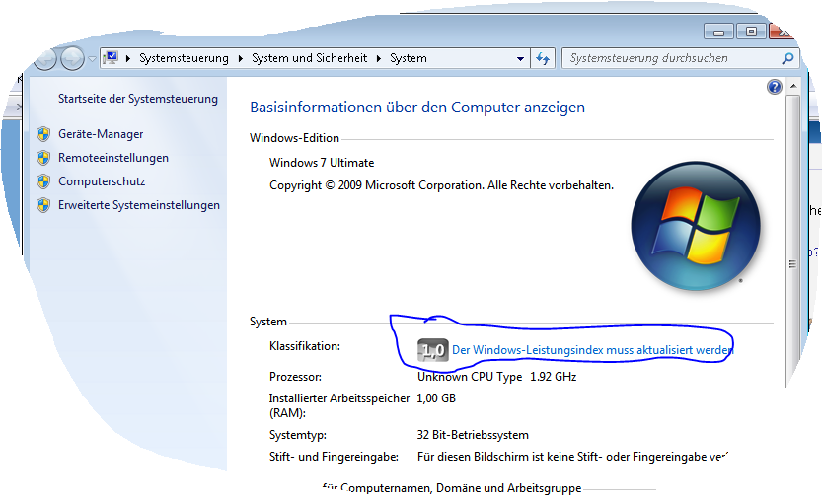Expand arrow after System und Sicherheit breadcrumb
Viewport: 822px width, 504px height.
click(x=379, y=58)
